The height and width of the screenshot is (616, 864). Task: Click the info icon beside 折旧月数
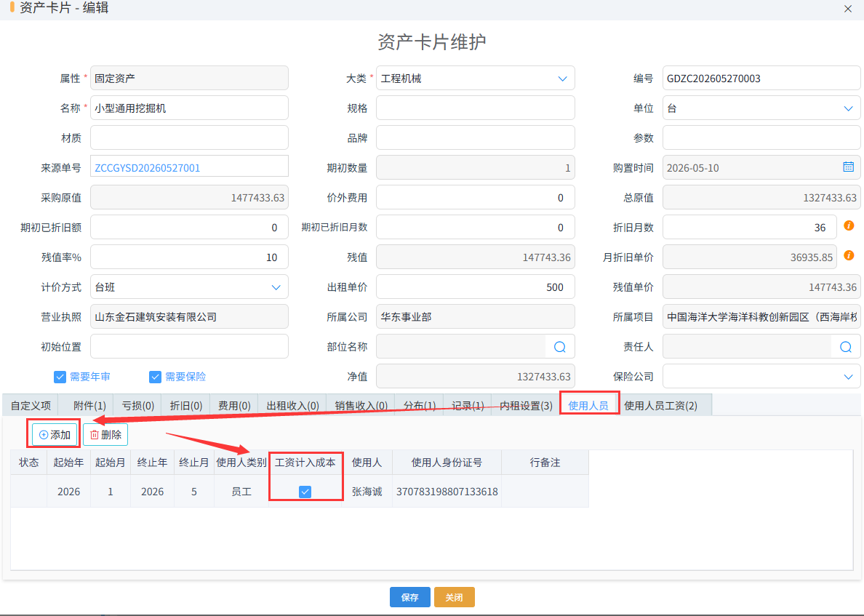849,225
